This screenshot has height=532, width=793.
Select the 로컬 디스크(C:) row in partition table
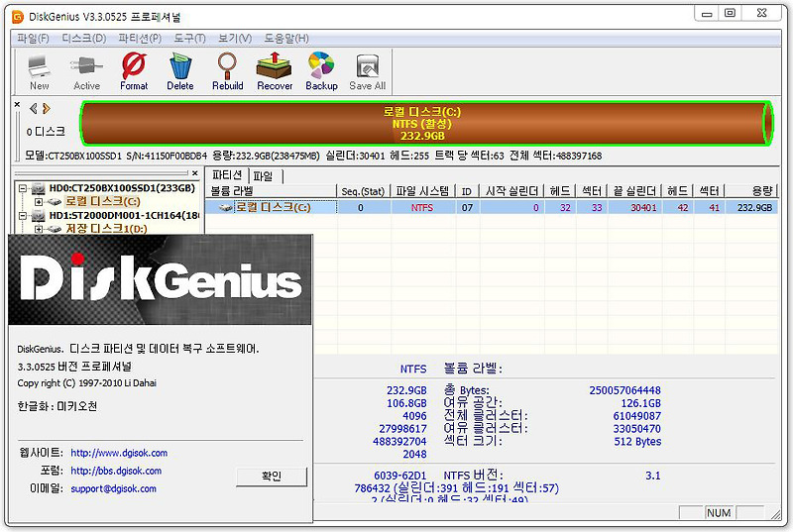coord(491,208)
